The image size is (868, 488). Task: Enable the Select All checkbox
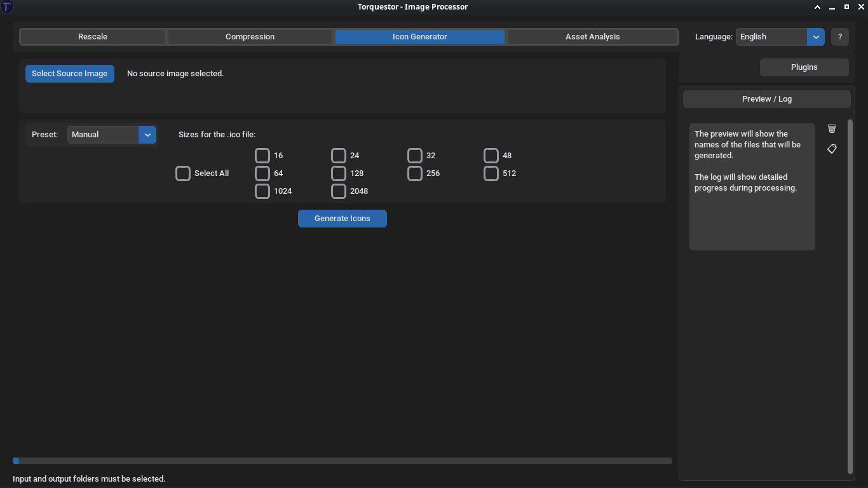182,173
